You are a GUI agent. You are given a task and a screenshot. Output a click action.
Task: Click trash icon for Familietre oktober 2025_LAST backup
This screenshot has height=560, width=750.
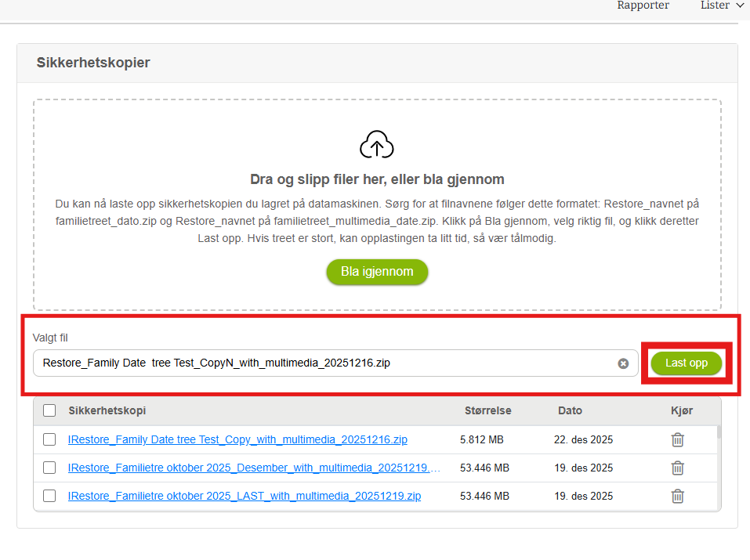pos(677,496)
